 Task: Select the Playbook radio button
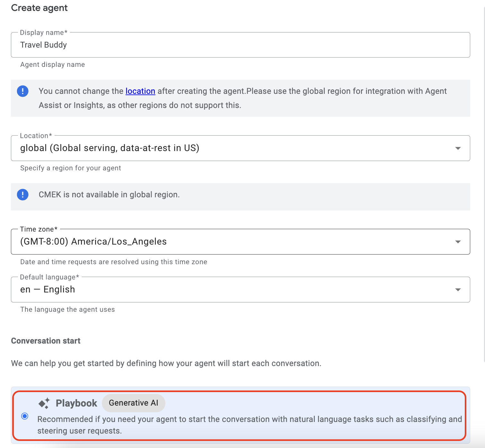[x=24, y=416]
